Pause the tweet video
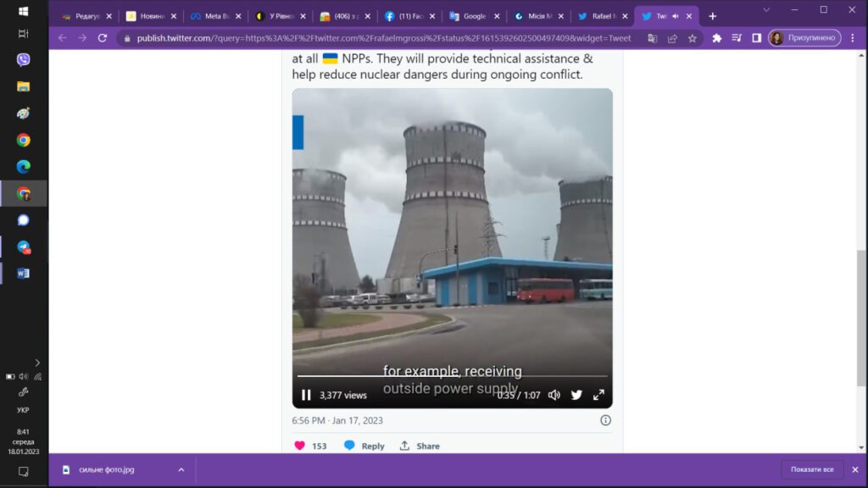The width and height of the screenshot is (868, 488). 306,395
